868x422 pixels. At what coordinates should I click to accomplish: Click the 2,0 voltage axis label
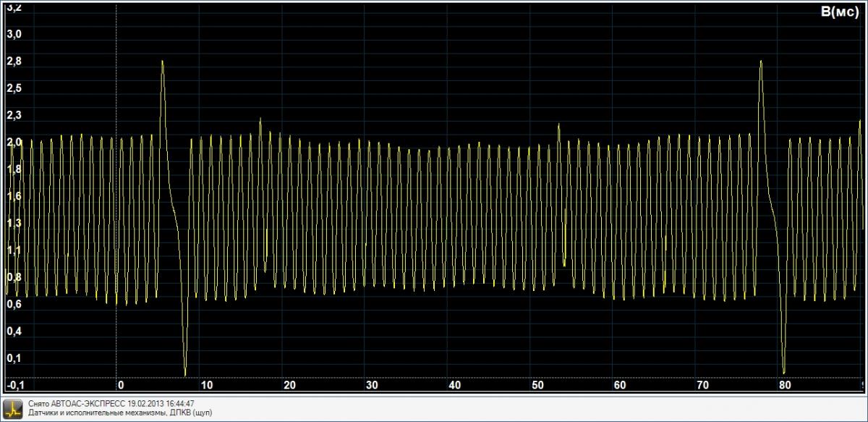14,143
